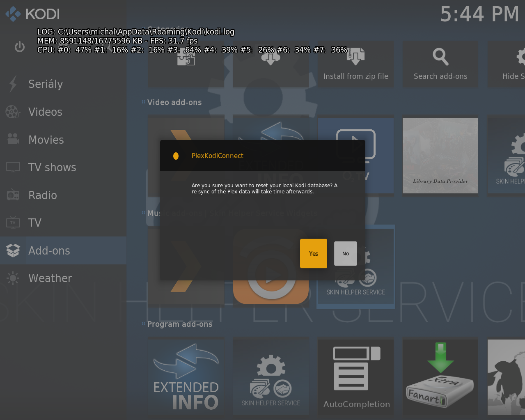The height and width of the screenshot is (420, 525).
Task: Expand the Program add-ons section header
Action: (x=179, y=324)
